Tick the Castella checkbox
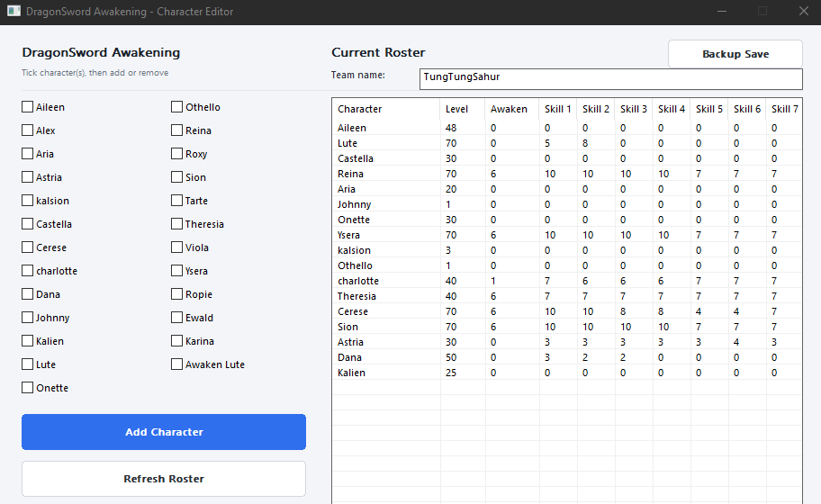The height and width of the screenshot is (504, 821). pos(27,224)
